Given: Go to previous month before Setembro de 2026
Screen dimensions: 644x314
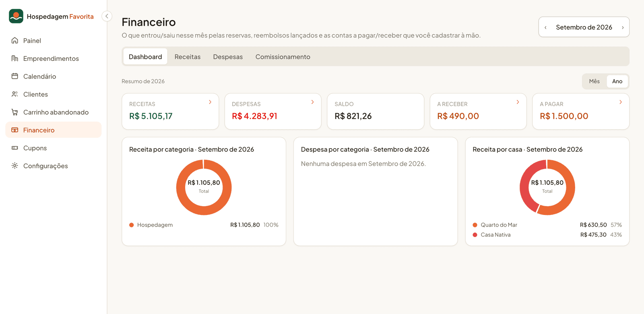Looking at the screenshot, I should (545, 27).
